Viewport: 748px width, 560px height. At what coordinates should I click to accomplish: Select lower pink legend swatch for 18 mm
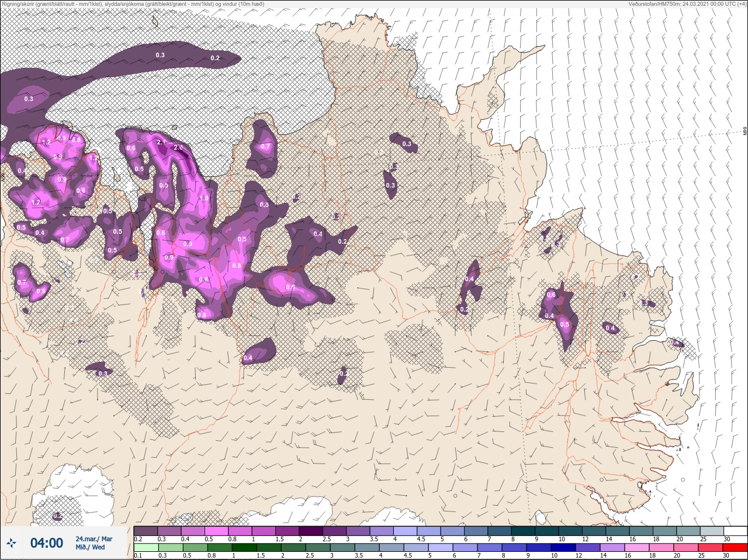662,548
